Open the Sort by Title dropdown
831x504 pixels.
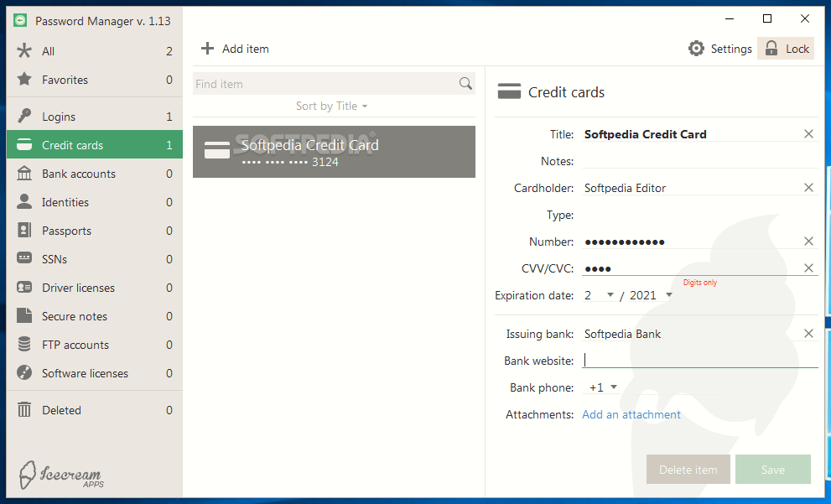pos(331,106)
